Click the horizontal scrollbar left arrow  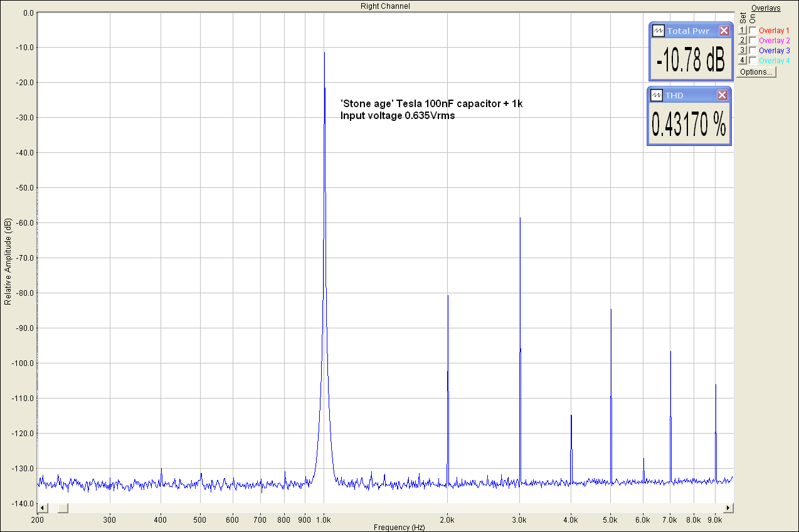[42, 508]
